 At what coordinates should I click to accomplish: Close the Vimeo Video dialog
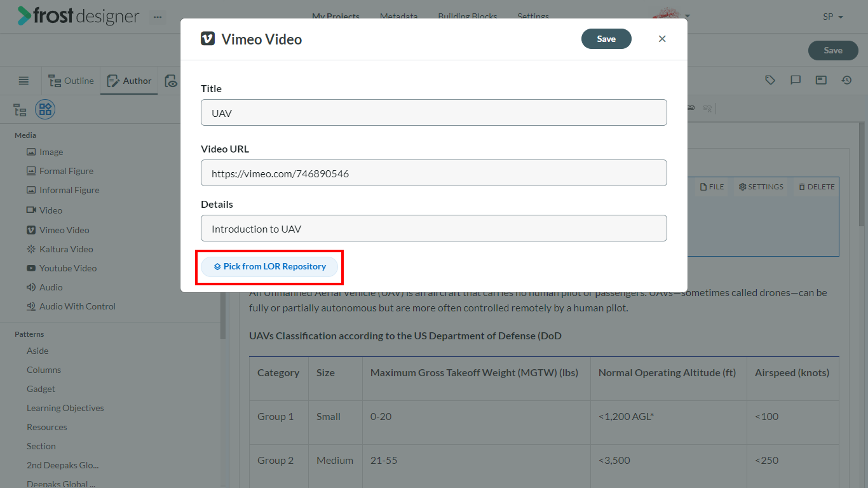(x=662, y=39)
